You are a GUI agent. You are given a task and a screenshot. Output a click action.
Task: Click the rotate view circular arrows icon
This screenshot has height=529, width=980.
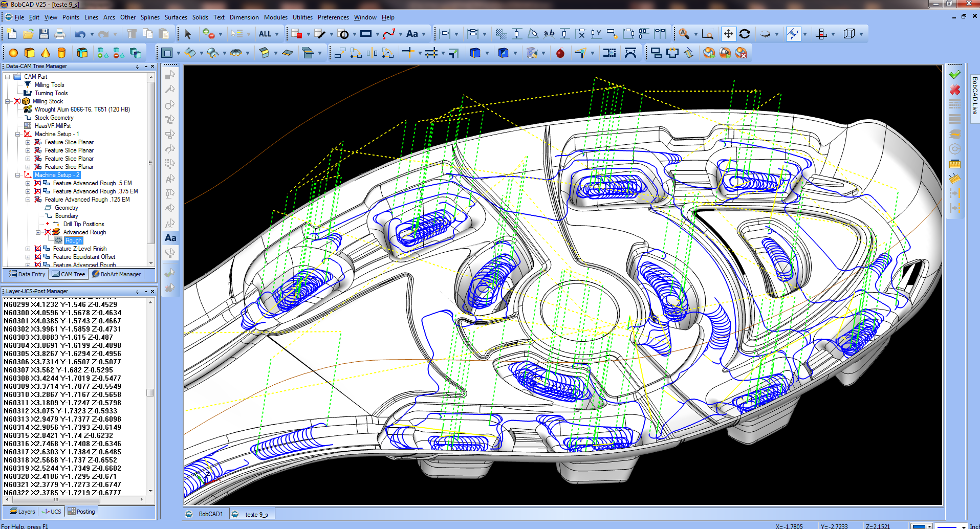[x=745, y=34]
